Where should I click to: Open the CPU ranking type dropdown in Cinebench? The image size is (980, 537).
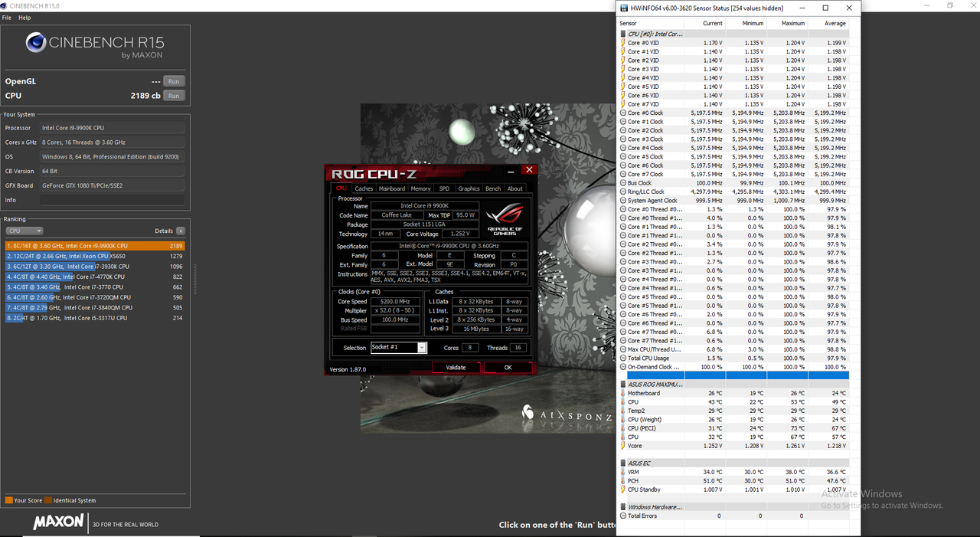[x=24, y=231]
